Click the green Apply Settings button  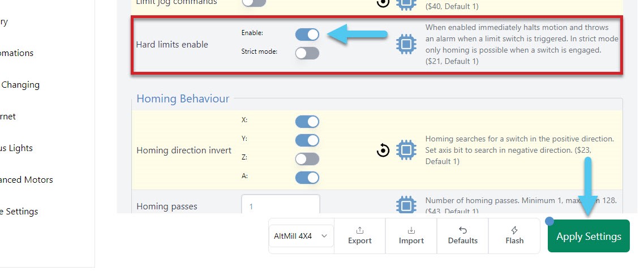tap(589, 236)
